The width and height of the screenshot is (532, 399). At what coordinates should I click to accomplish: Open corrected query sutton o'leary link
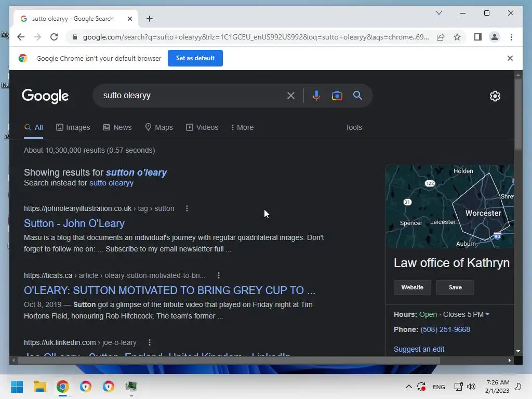(136, 172)
